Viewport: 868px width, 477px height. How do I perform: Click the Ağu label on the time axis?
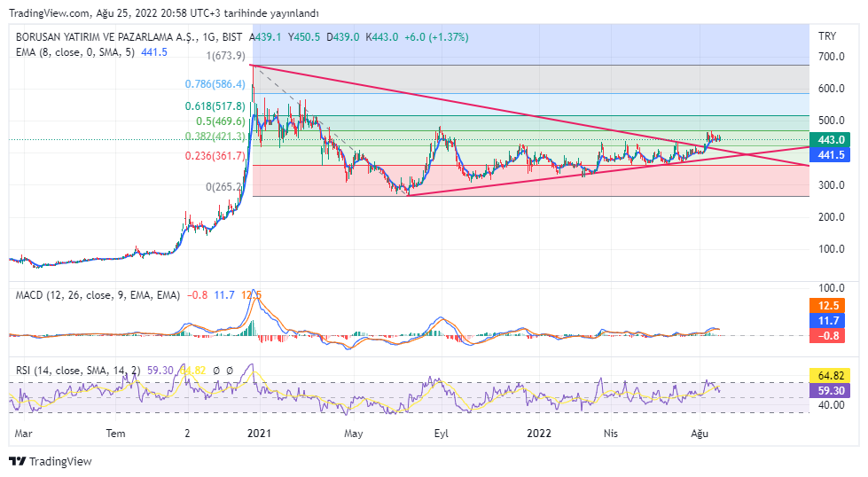click(x=700, y=434)
